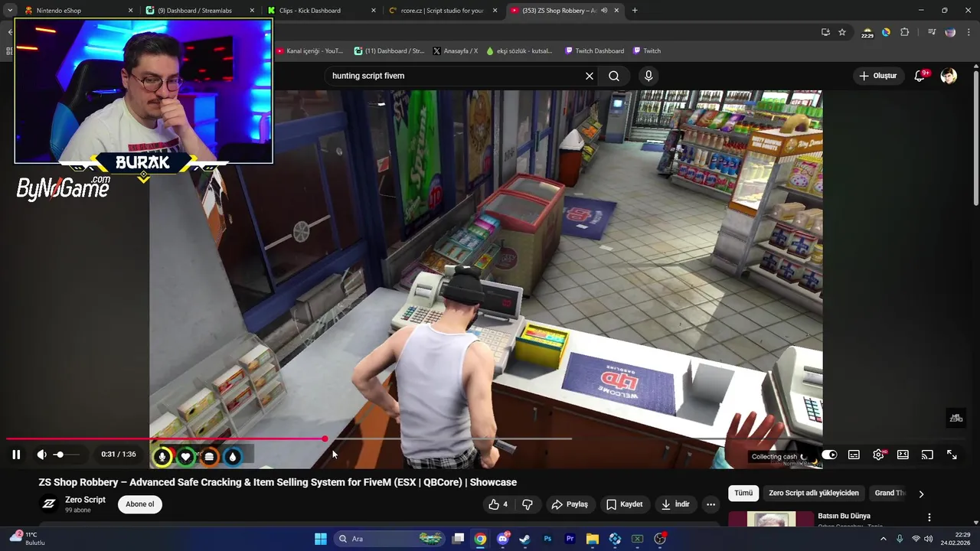
Task: Open Twitch bookmark
Action: [647, 51]
